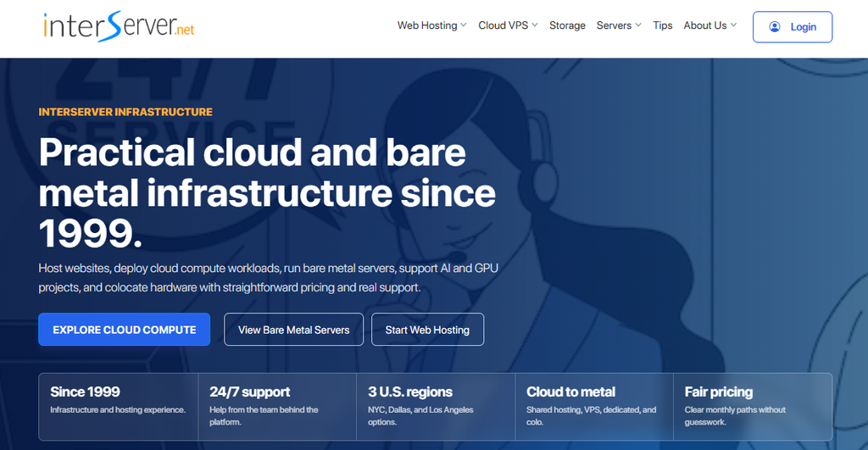Go to the Storage page
868x450 pixels.
tap(567, 25)
